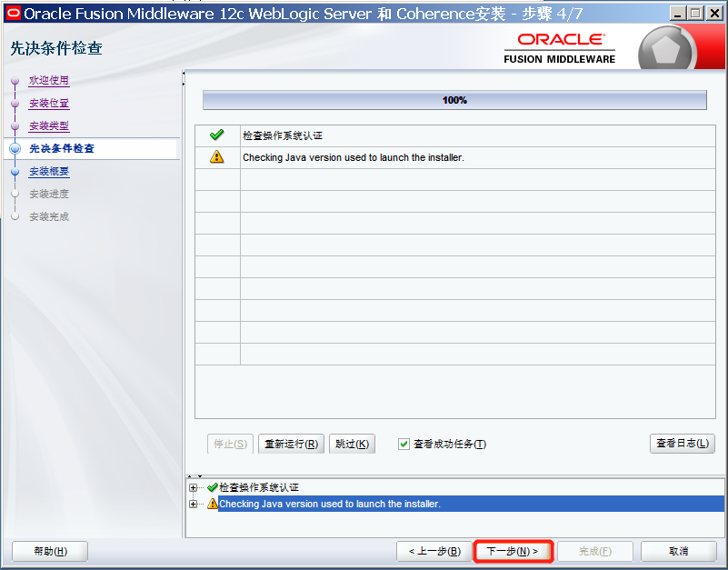Screen dimensions: 728x570
Task: Open the log with 查看日志(L)
Action: click(683, 443)
